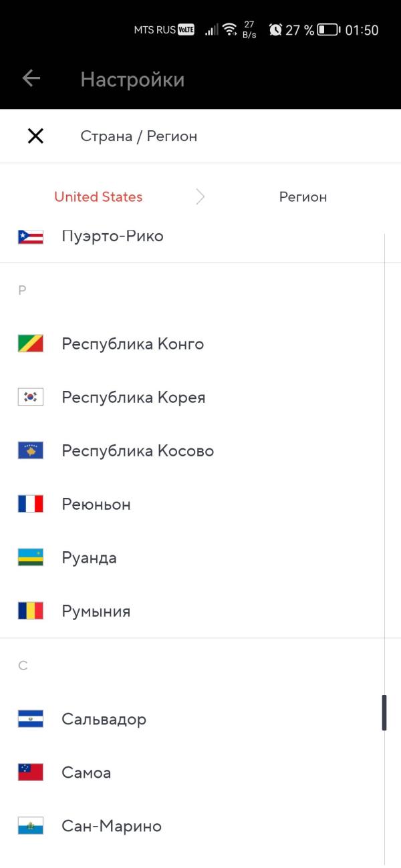Click the El Salvador flag icon
Image resolution: width=401 pixels, height=868 pixels.
coord(31,719)
